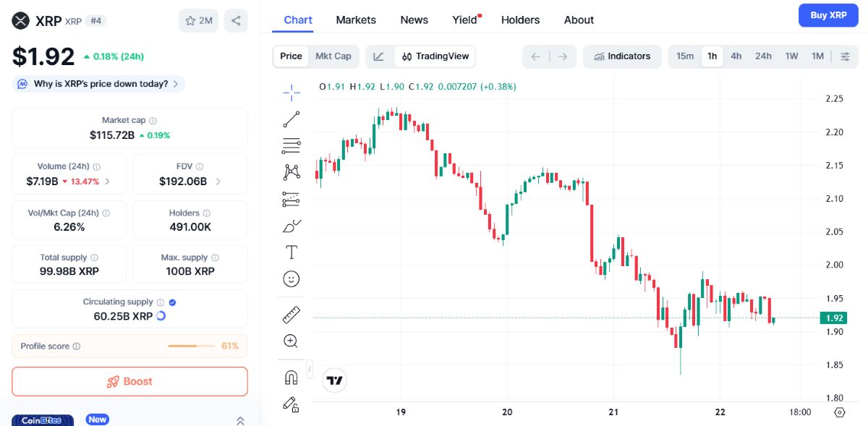Expand 'Why is XRP's price down today?'
This screenshot has height=426, width=868.
pyautogui.click(x=98, y=84)
